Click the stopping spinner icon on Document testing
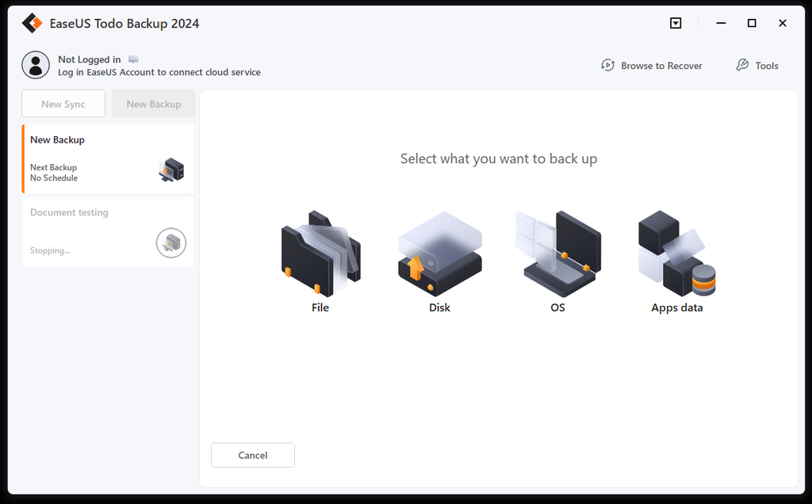The image size is (812, 504). pyautogui.click(x=170, y=243)
